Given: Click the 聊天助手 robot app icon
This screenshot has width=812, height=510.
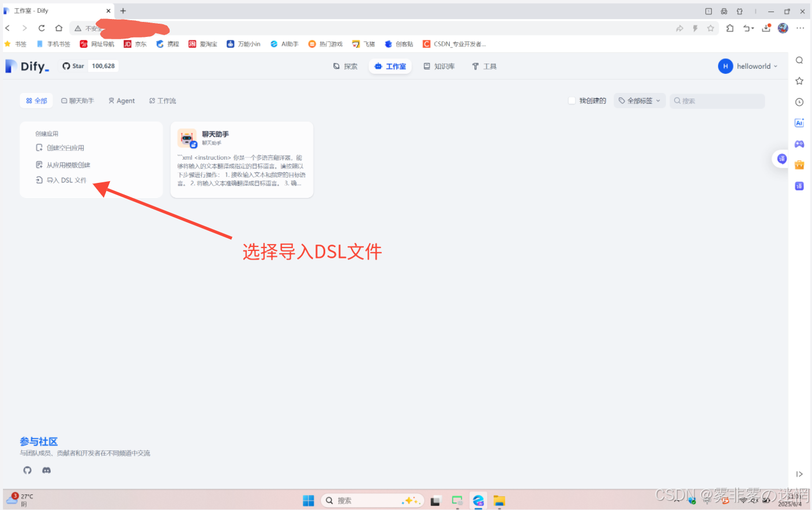Looking at the screenshot, I should (187, 138).
